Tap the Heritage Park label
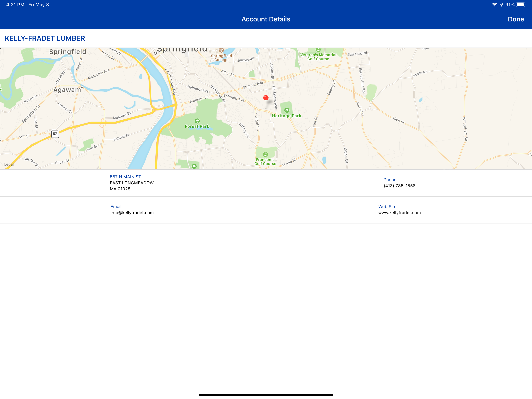Viewport: 532px width, 399px height. [x=286, y=116]
